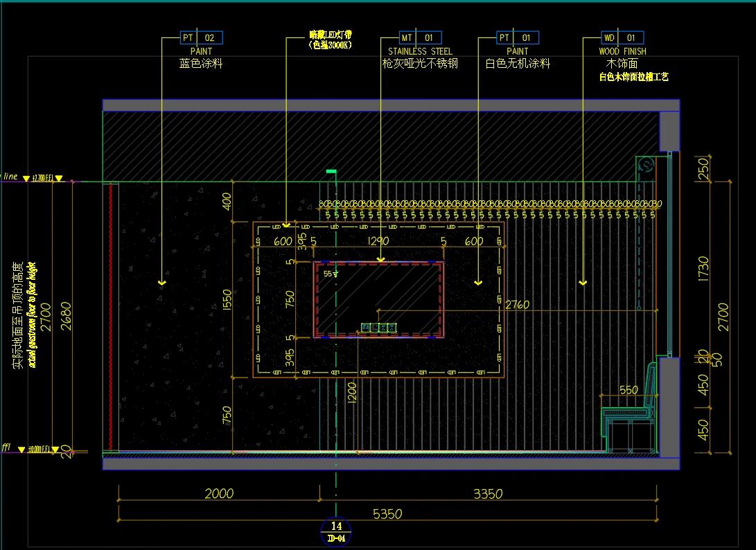The width and height of the screenshot is (756, 550).
Task: Select the WD 01 wood finish tag
Action: coord(622,38)
